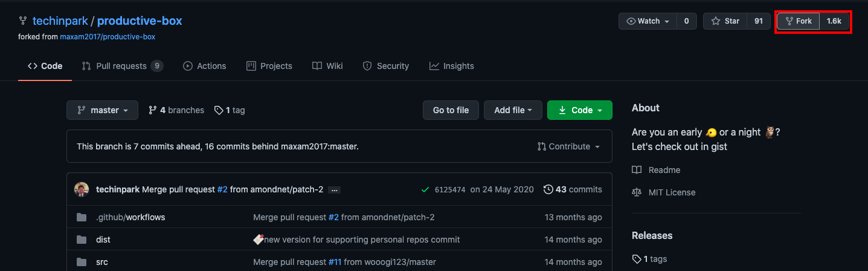Open the Readme link in About

(656, 170)
